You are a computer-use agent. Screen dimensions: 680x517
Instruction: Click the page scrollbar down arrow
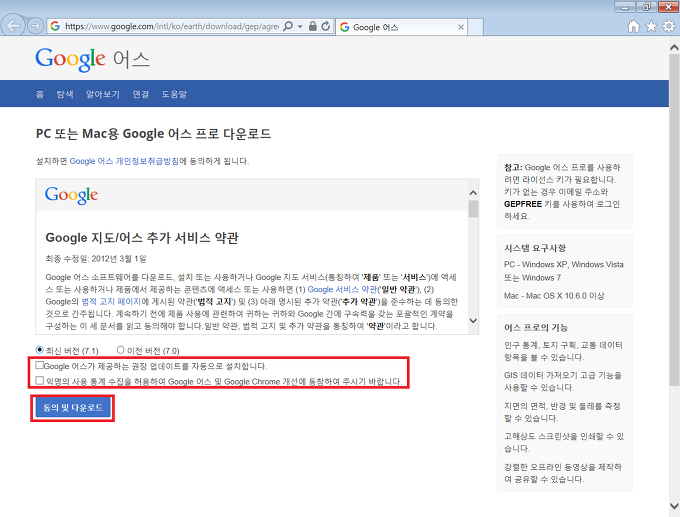[x=674, y=506]
